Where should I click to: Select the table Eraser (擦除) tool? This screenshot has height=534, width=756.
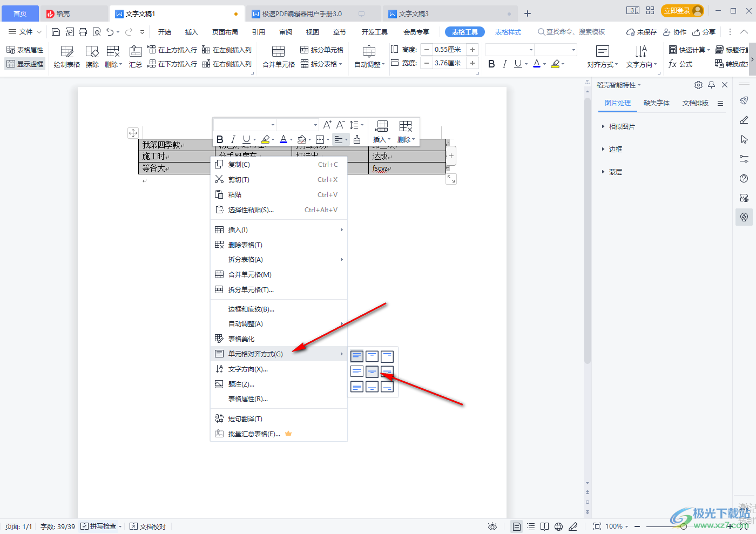click(92, 57)
